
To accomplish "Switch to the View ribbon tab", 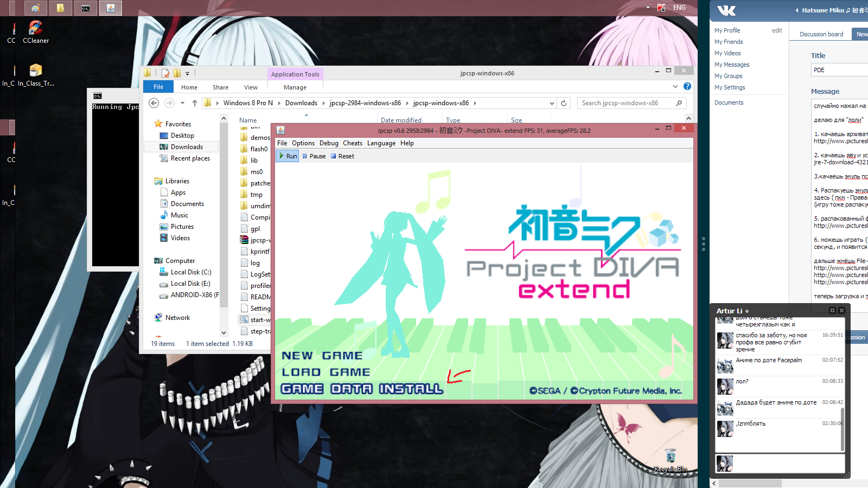I will [x=251, y=87].
